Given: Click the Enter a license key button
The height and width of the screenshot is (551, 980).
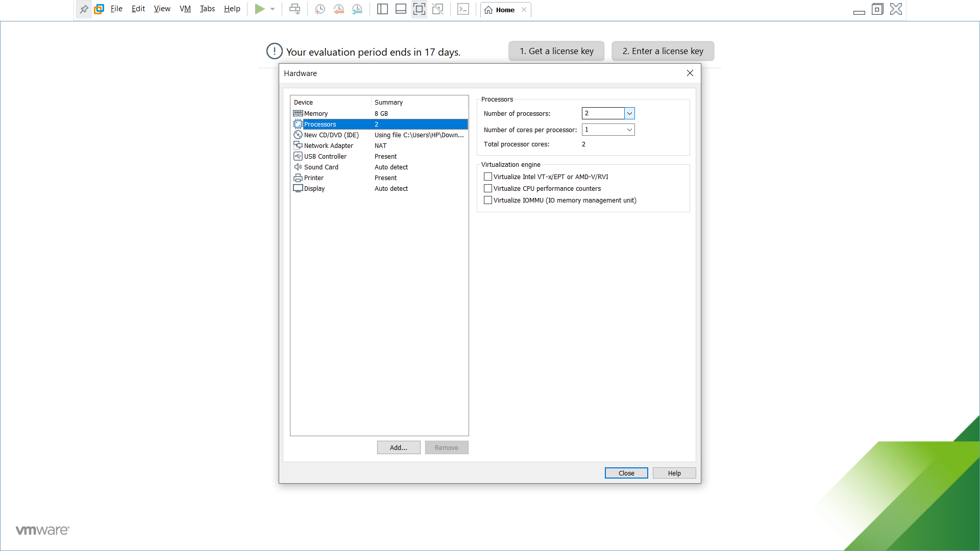Looking at the screenshot, I should pyautogui.click(x=662, y=51).
